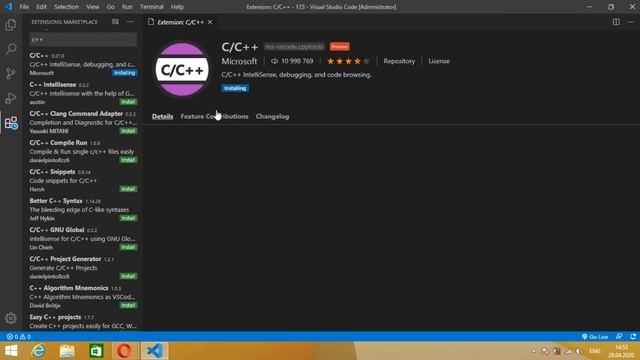
Task: Click the ENG language indicator in tray
Action: [595, 351]
